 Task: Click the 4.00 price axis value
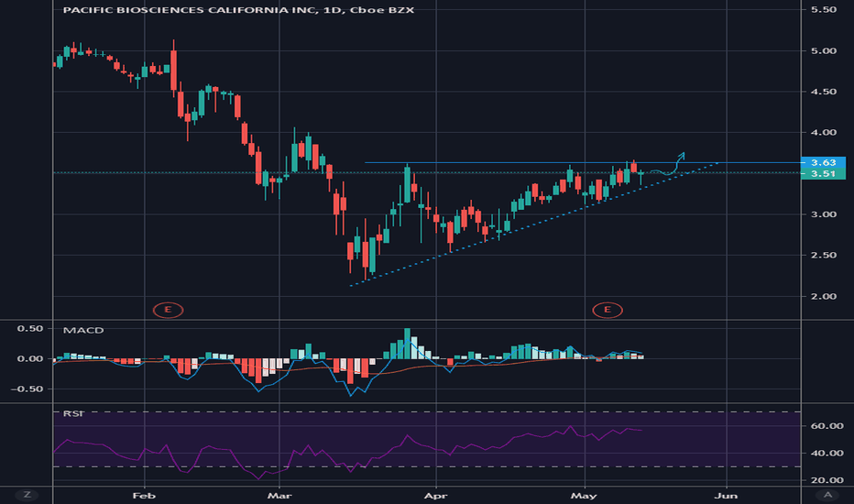click(x=824, y=132)
